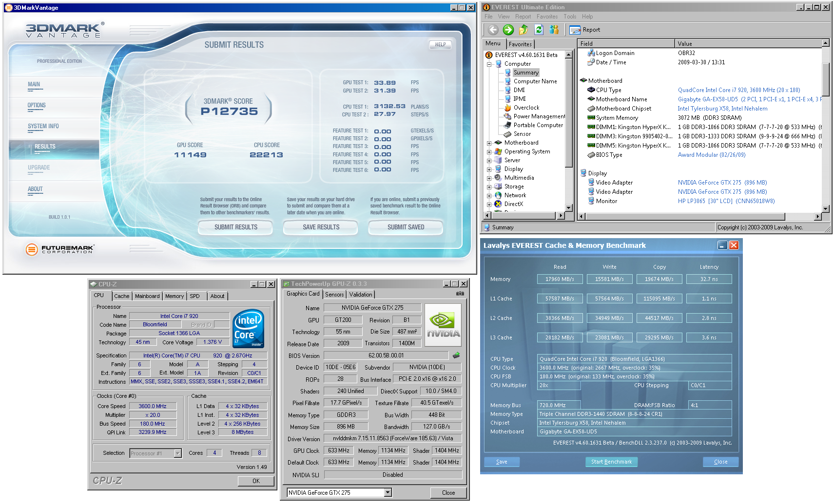Open EVEREST's Favorites menu in the menu bar
Viewport: 834px width, 504px height.
[547, 17]
